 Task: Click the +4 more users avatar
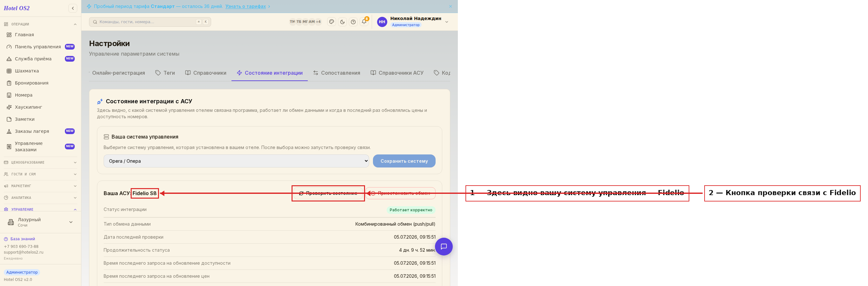tap(318, 22)
